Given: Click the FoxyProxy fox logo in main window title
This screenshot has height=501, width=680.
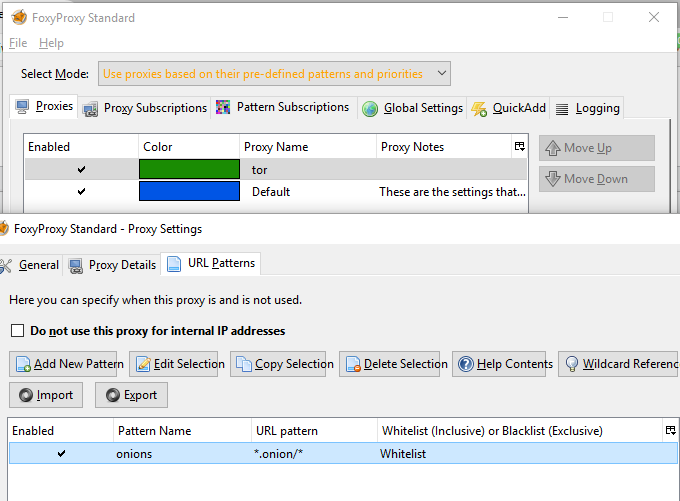Looking at the screenshot, I should [19, 17].
